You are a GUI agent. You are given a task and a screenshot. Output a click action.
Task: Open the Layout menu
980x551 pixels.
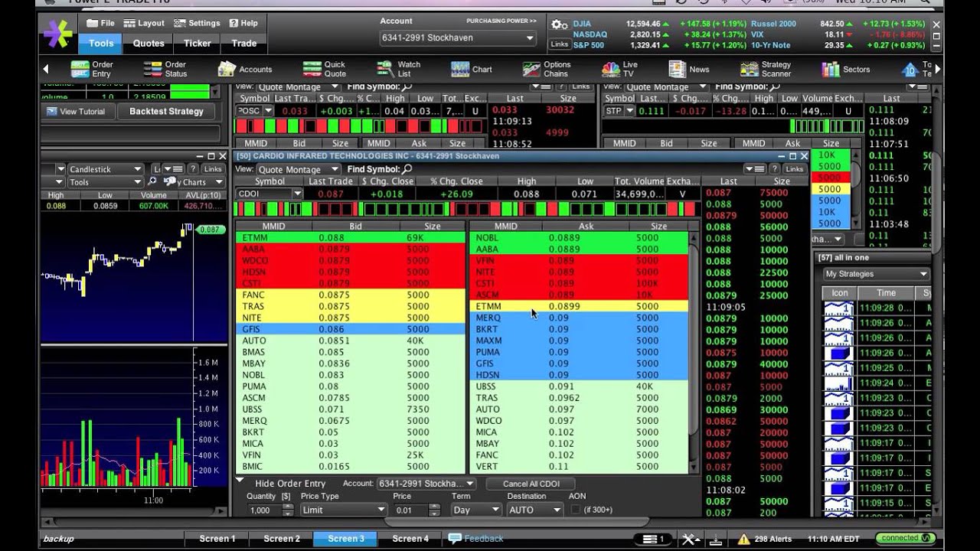[144, 23]
